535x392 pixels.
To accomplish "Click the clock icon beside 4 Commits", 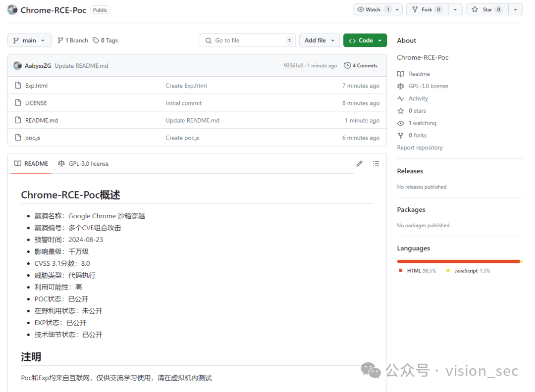I will pos(347,65).
